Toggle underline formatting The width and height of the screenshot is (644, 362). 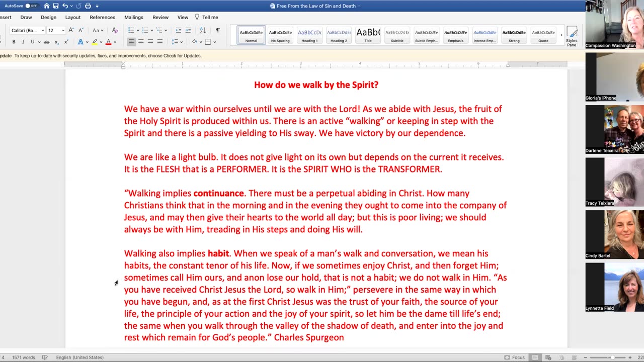32,42
